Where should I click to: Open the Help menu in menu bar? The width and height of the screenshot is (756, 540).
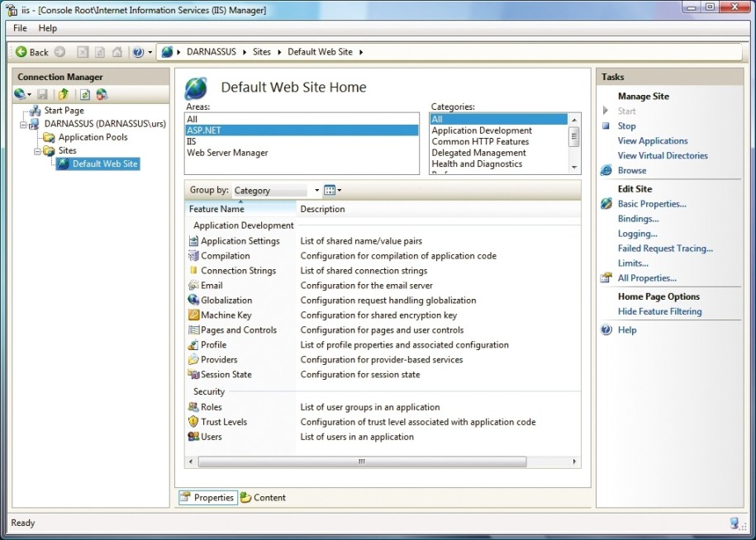pos(48,28)
